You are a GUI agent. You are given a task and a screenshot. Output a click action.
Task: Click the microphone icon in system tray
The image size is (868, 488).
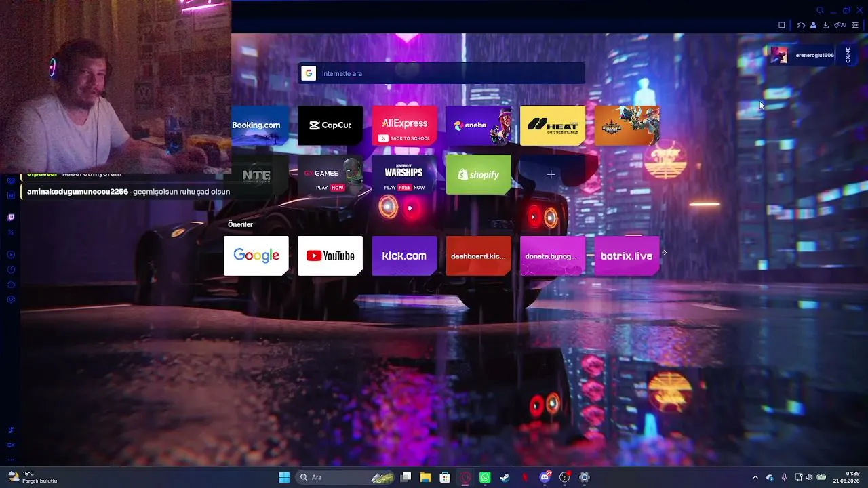(784, 477)
